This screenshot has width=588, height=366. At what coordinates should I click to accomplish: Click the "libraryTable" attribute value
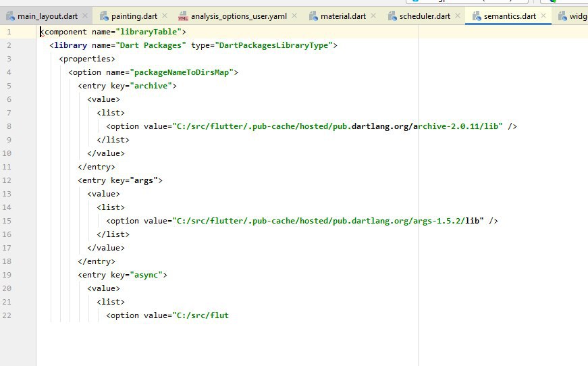[149, 32]
